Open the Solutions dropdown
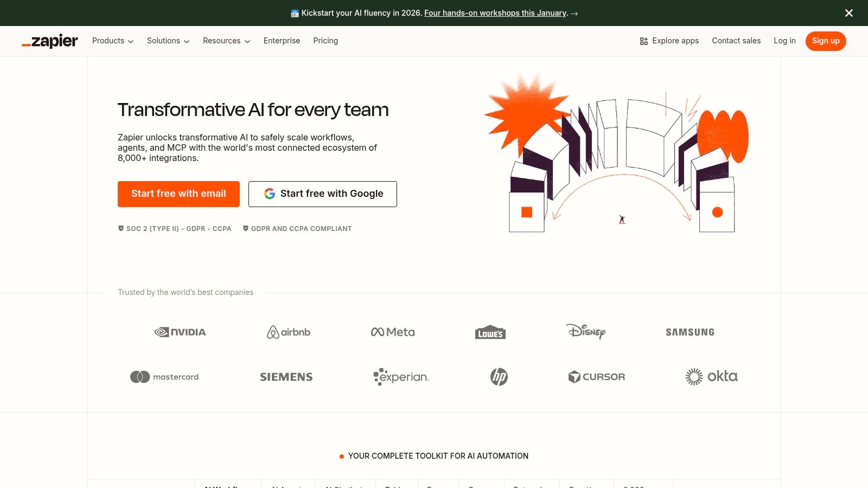The image size is (868, 488). pos(168,41)
